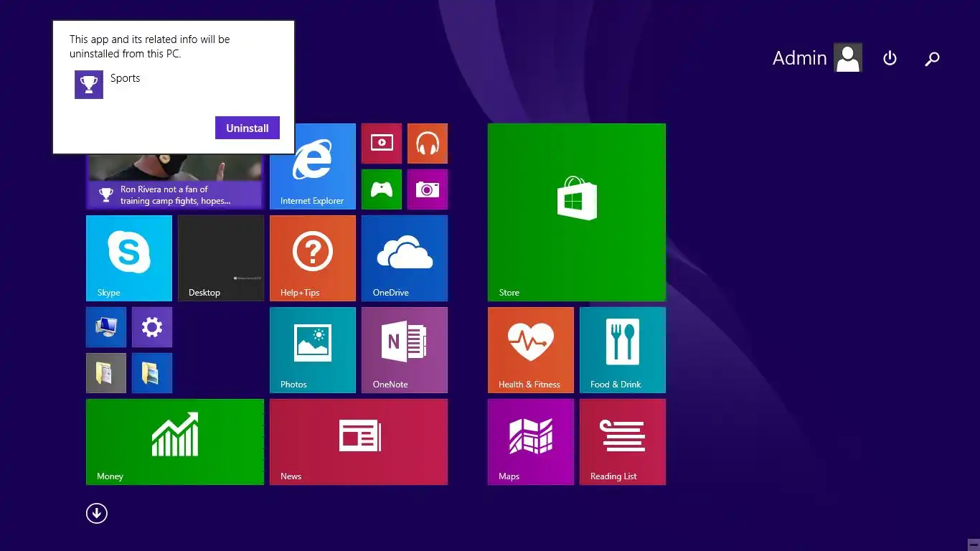
Task: Click the Admin user name
Action: (799, 58)
